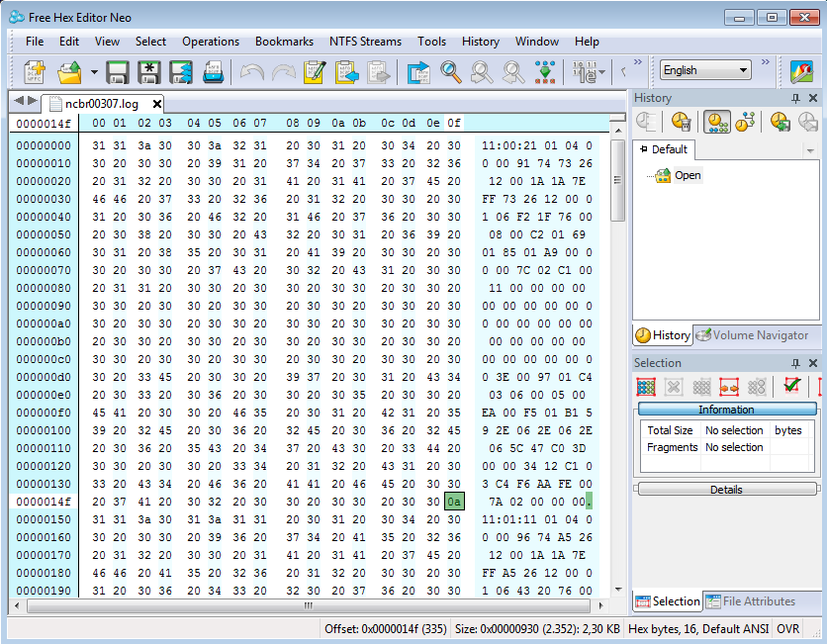Viewport: 827px width, 644px height.
Task: Close the ncbr00307.log tab
Action: click(x=156, y=104)
